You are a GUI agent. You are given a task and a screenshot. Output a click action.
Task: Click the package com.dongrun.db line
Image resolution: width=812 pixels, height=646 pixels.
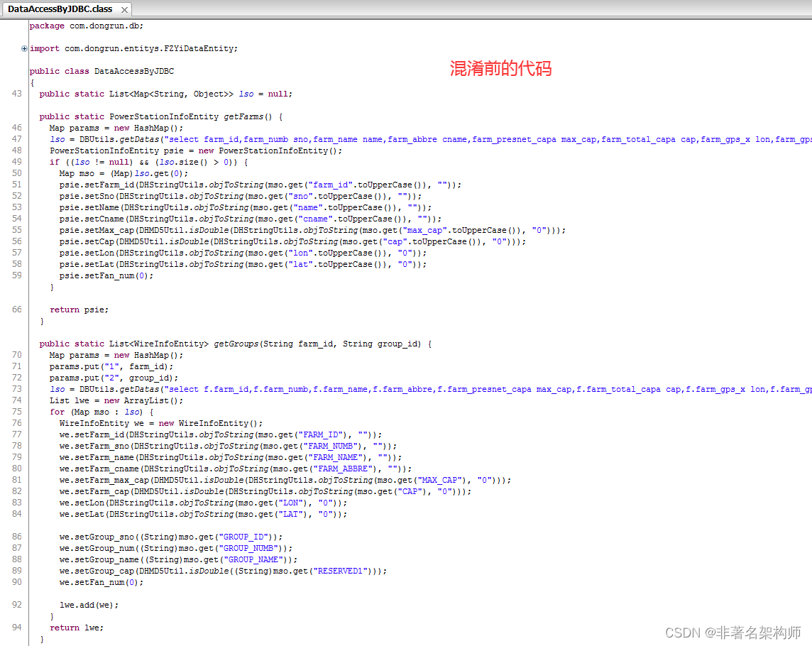[86, 26]
